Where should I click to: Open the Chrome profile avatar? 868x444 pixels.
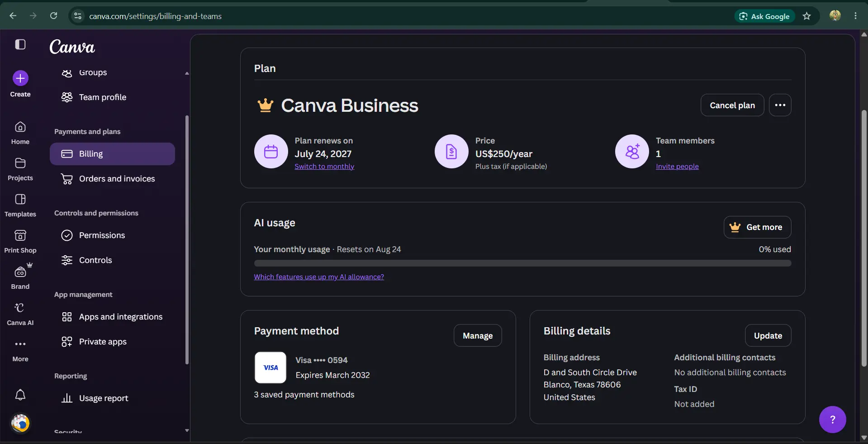(x=835, y=15)
